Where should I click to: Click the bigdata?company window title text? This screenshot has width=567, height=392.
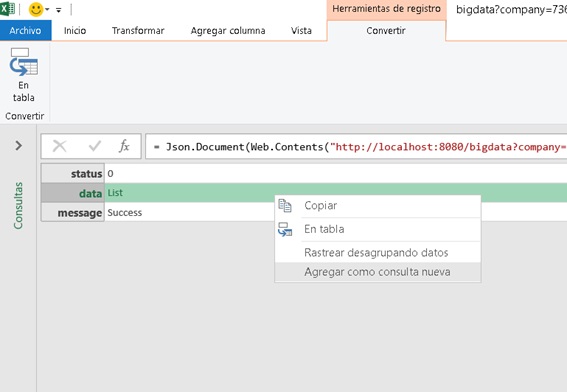511,10
